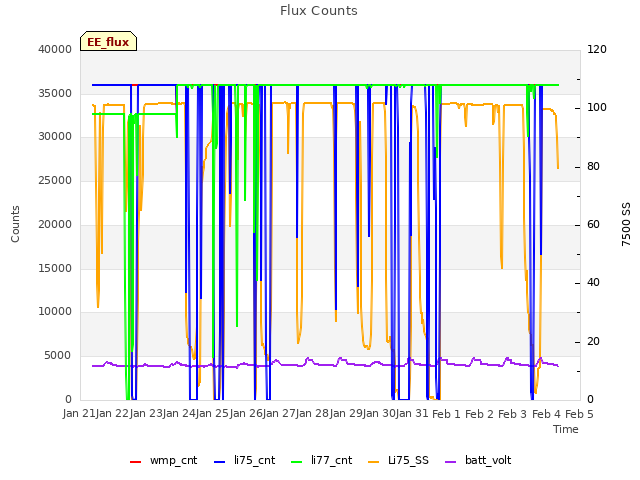Click the blue li75_cnt legend swatch

pyautogui.click(x=219, y=462)
